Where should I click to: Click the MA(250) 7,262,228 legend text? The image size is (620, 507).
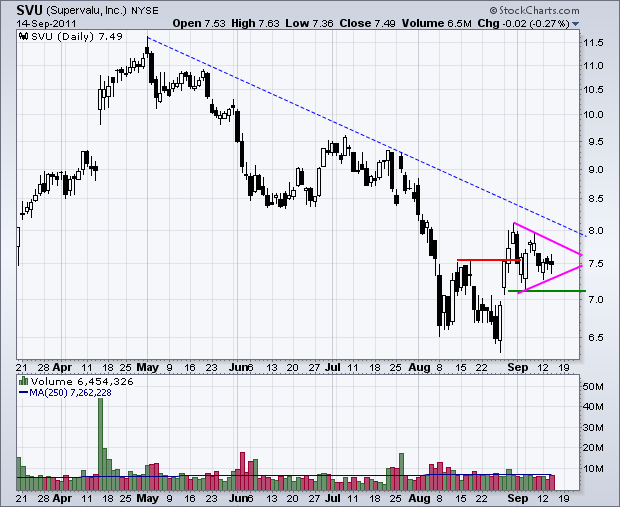70,393
